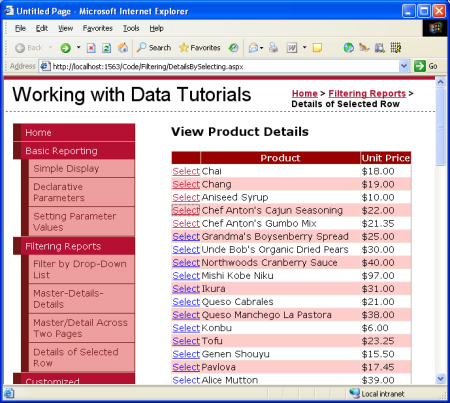Click the Go button next to address bar
The width and height of the screenshot is (450, 403).
pos(426,66)
